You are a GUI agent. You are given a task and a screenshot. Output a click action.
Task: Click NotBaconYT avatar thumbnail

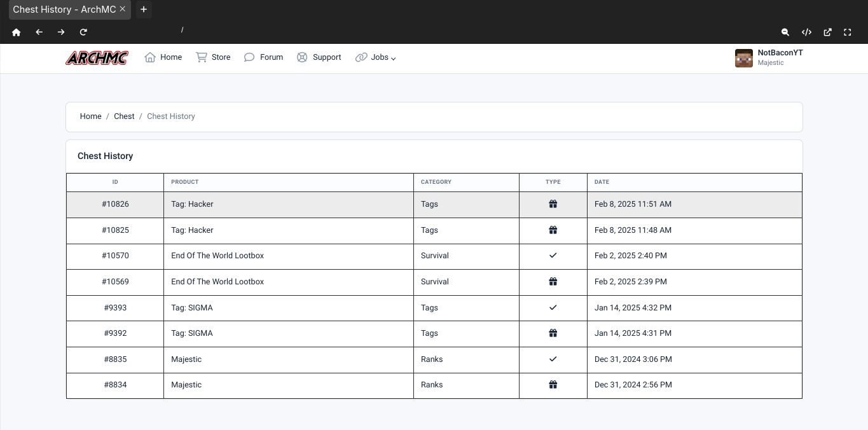[743, 58]
